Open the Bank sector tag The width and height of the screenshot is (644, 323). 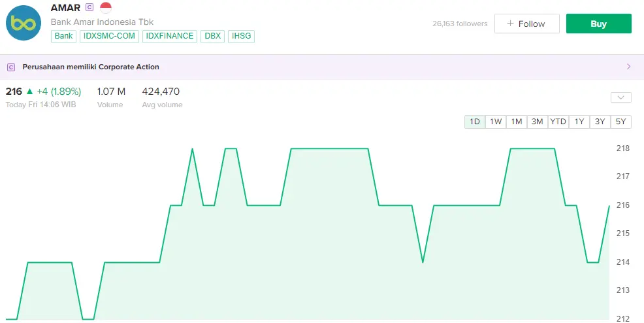point(63,36)
